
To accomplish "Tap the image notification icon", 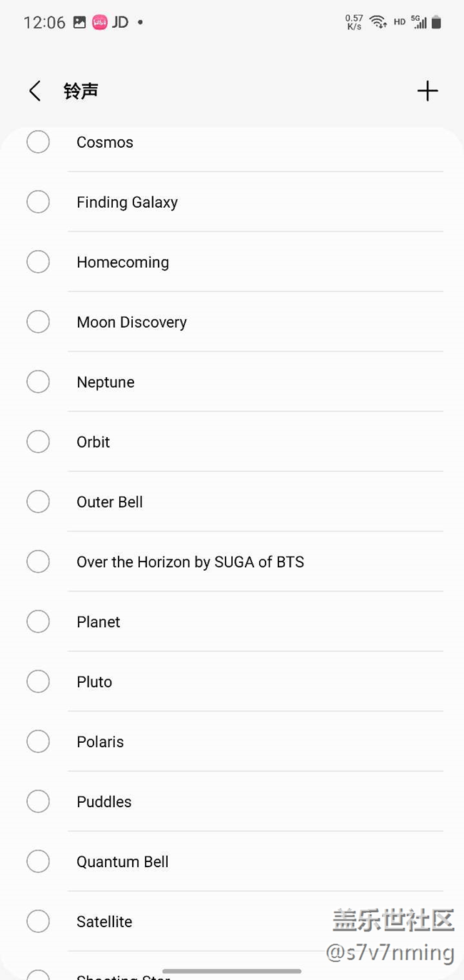I will tap(79, 22).
